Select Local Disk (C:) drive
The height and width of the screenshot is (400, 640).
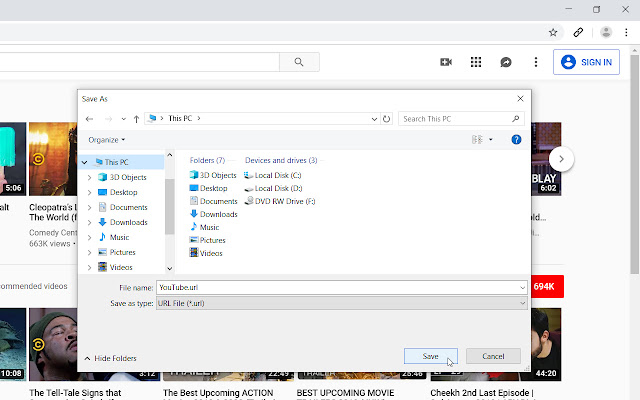[x=277, y=175]
